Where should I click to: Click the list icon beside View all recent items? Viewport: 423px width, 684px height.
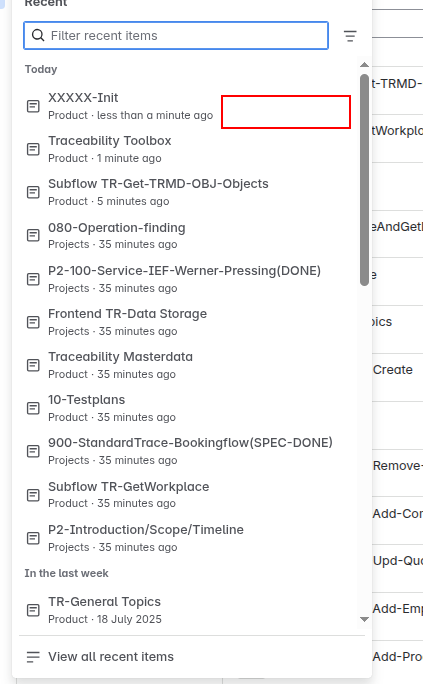(33, 657)
